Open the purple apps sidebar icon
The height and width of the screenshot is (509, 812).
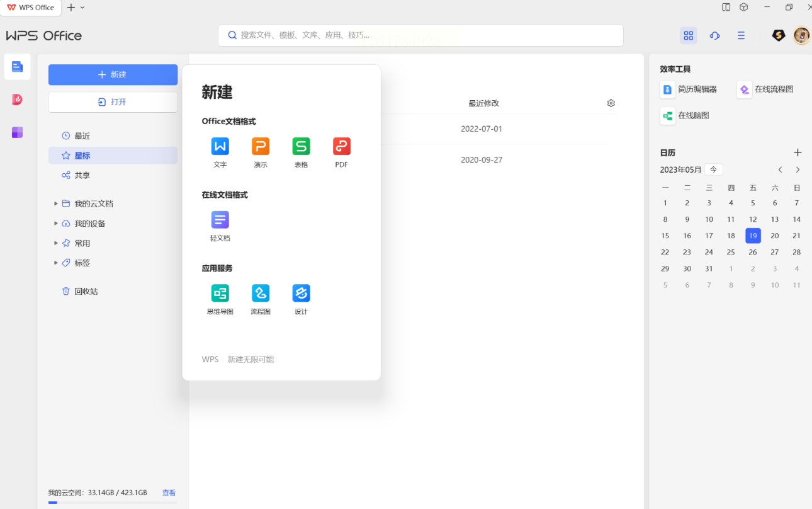[x=17, y=132]
